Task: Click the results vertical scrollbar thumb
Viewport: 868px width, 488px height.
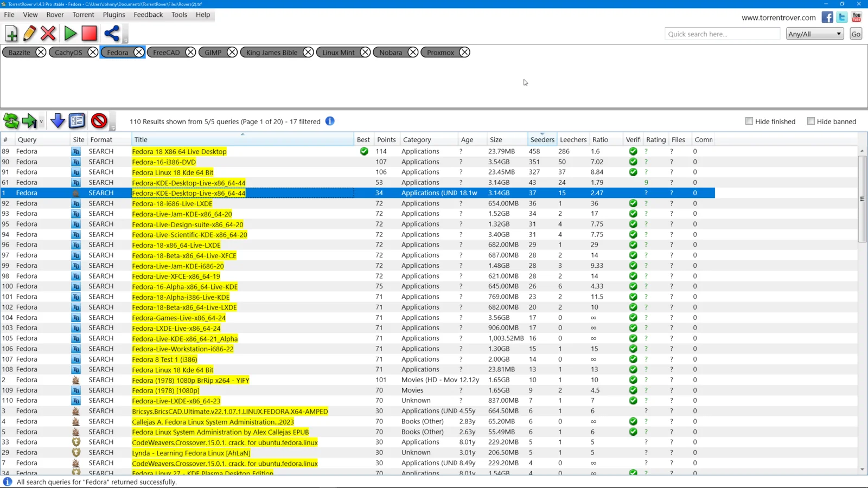Action: [x=862, y=198]
